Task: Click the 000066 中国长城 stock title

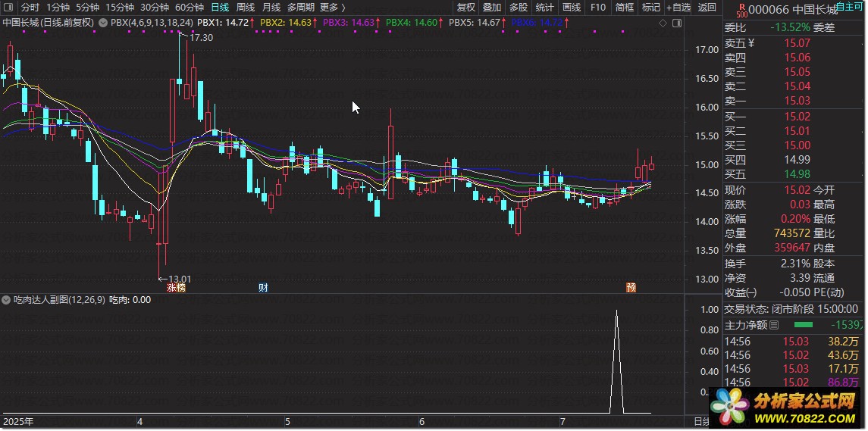Action: [x=792, y=9]
